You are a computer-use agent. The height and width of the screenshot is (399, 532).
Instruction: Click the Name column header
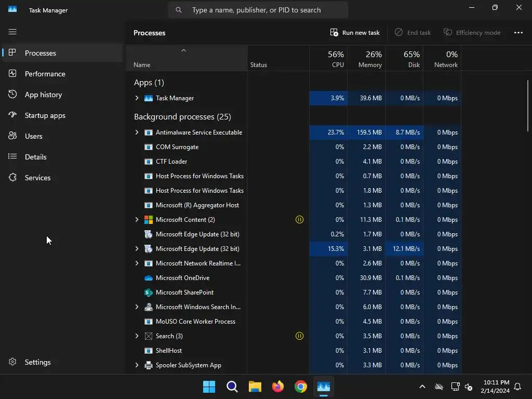pyautogui.click(x=187, y=59)
